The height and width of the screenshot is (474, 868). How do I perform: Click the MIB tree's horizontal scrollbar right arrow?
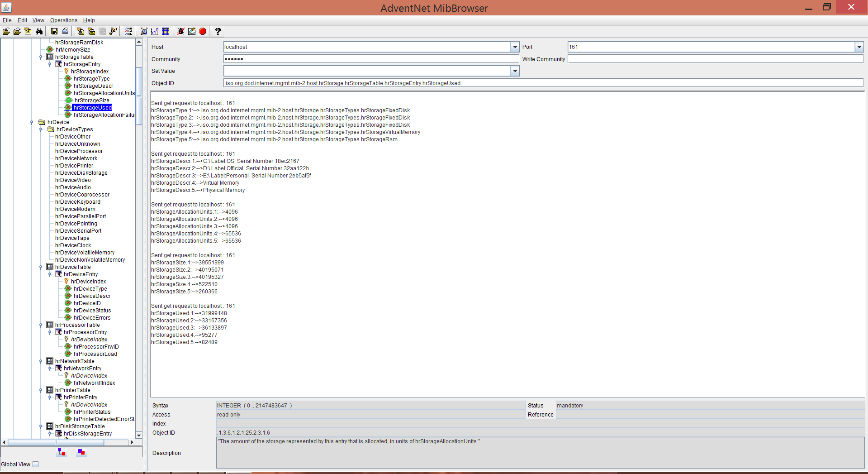pos(132,442)
